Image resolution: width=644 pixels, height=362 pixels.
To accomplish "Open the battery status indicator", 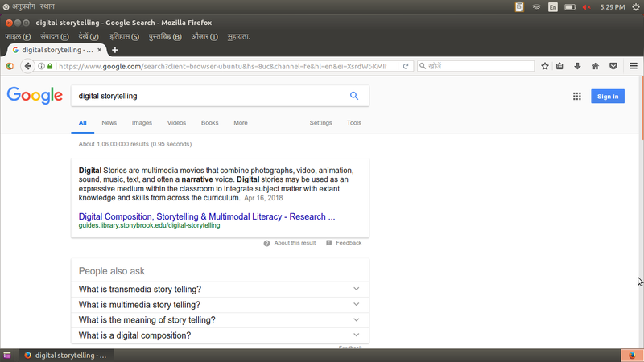I will pyautogui.click(x=570, y=7).
